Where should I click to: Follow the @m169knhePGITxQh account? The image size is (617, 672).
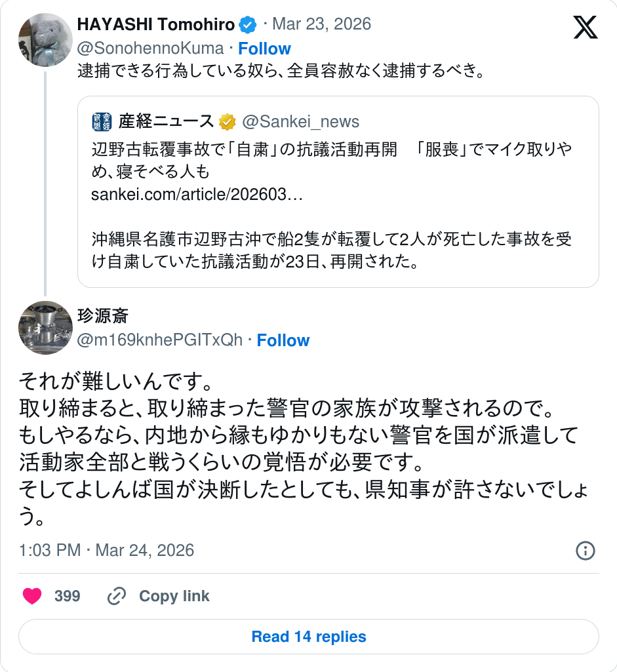click(283, 340)
